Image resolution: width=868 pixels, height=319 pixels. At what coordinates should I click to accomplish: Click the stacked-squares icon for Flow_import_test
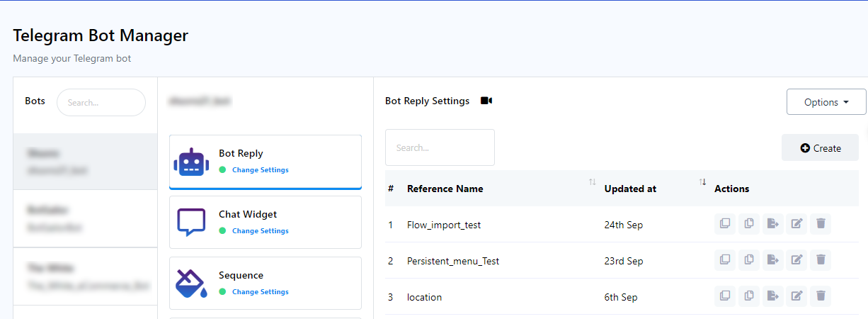coord(724,224)
